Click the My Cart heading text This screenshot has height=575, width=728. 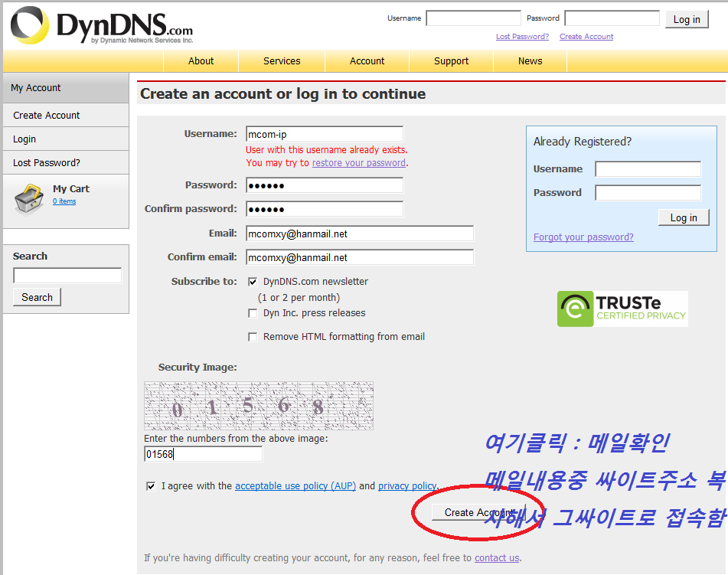click(71, 188)
